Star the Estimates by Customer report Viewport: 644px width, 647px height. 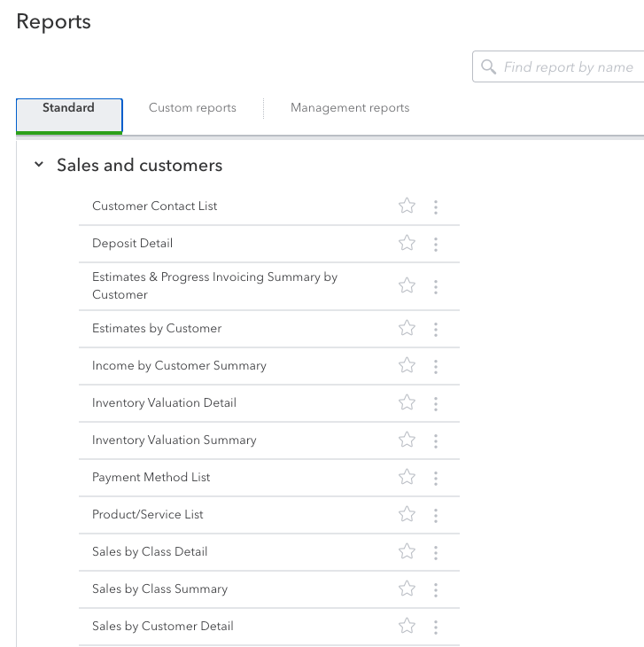coord(407,328)
